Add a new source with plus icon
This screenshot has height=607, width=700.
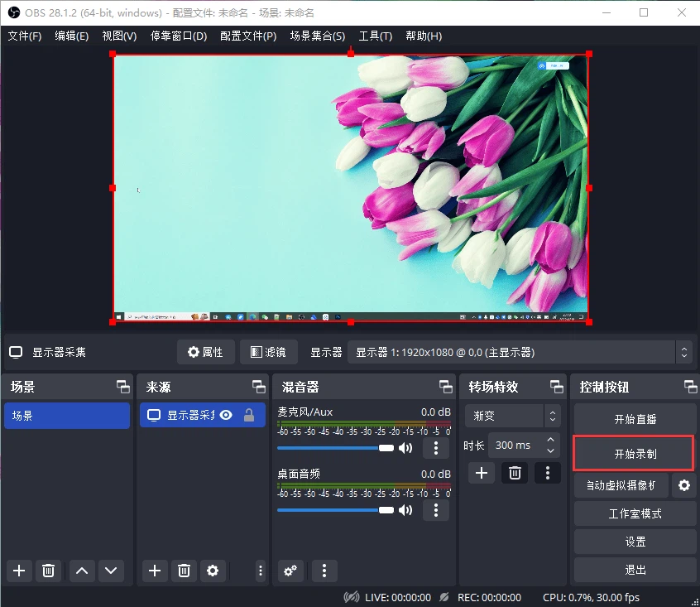pos(155,571)
